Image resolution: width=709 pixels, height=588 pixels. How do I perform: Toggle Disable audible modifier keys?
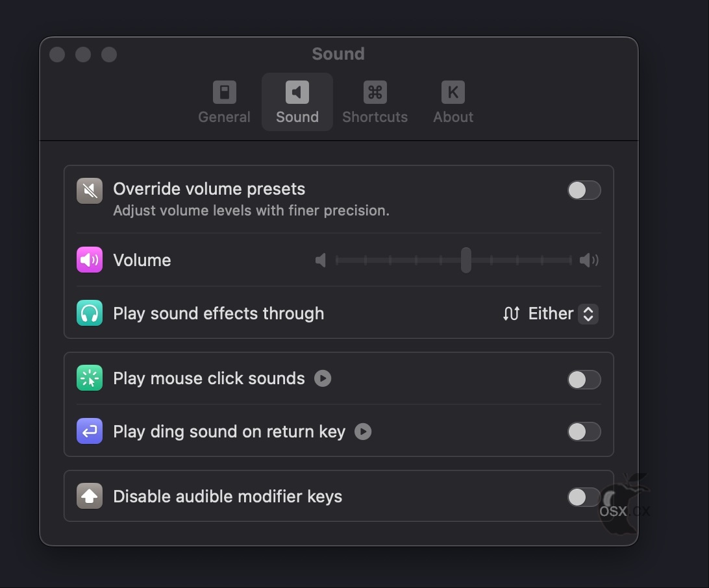click(584, 497)
